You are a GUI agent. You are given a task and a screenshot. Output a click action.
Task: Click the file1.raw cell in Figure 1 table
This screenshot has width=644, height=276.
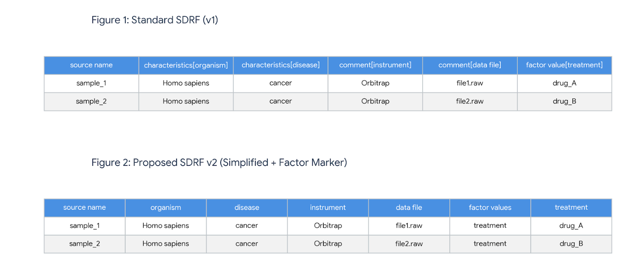(x=470, y=83)
